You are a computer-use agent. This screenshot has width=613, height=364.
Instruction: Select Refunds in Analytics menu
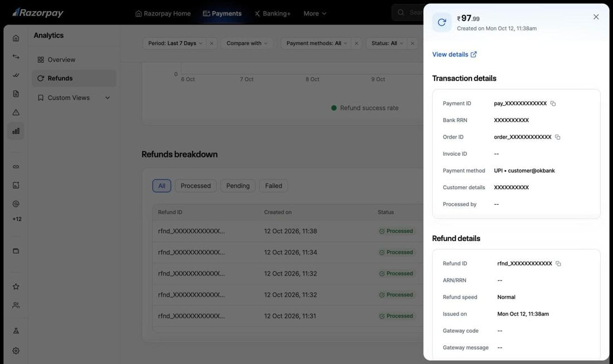[74, 78]
